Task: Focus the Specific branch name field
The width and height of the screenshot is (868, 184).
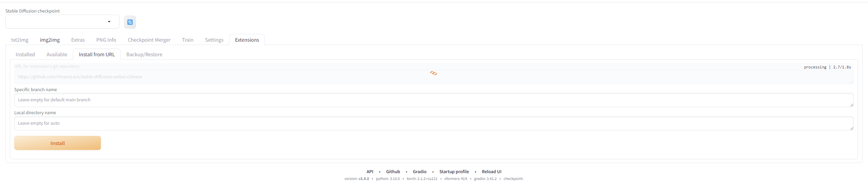Action: (433, 100)
